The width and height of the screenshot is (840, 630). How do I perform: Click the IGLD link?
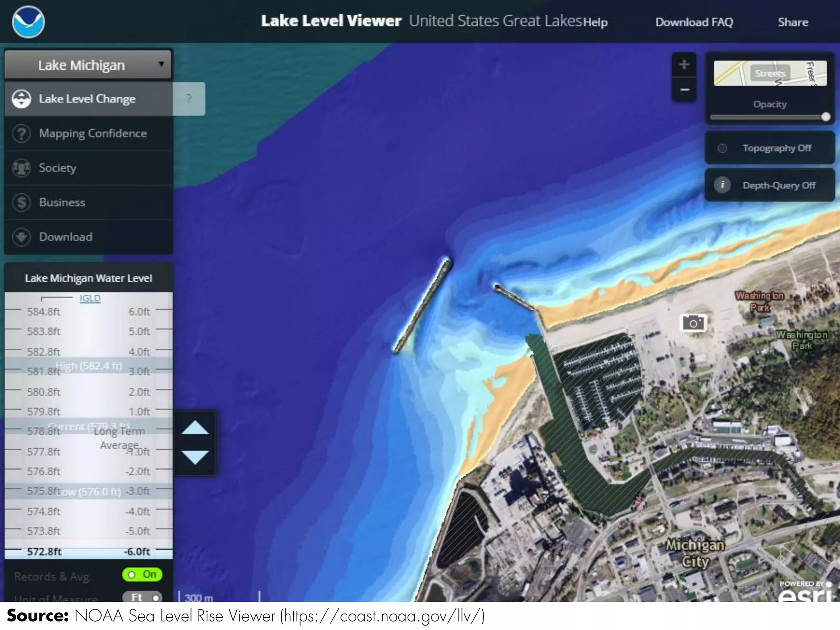point(90,298)
